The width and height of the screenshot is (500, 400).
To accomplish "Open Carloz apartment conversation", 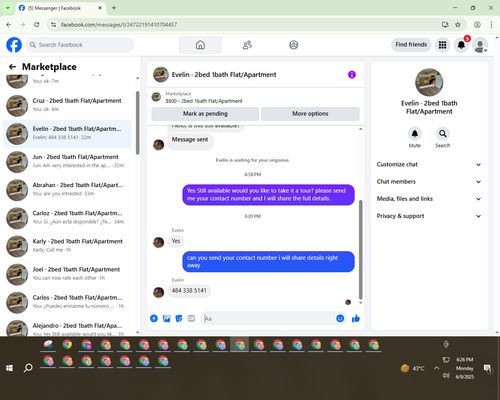I will pos(68,218).
